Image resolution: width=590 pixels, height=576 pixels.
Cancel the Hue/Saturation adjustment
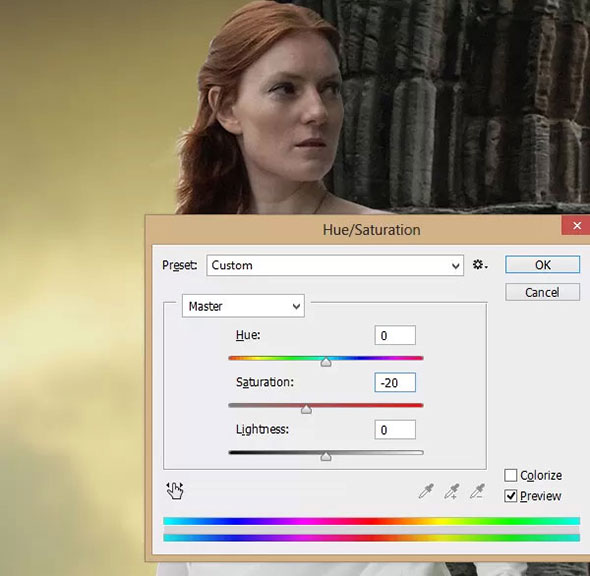coord(543,292)
